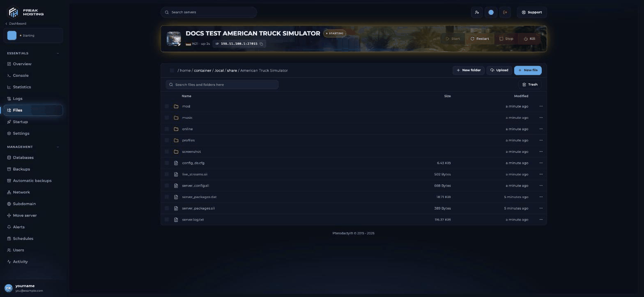
Task: Click the Databases icon in the sidebar
Action: point(9,158)
